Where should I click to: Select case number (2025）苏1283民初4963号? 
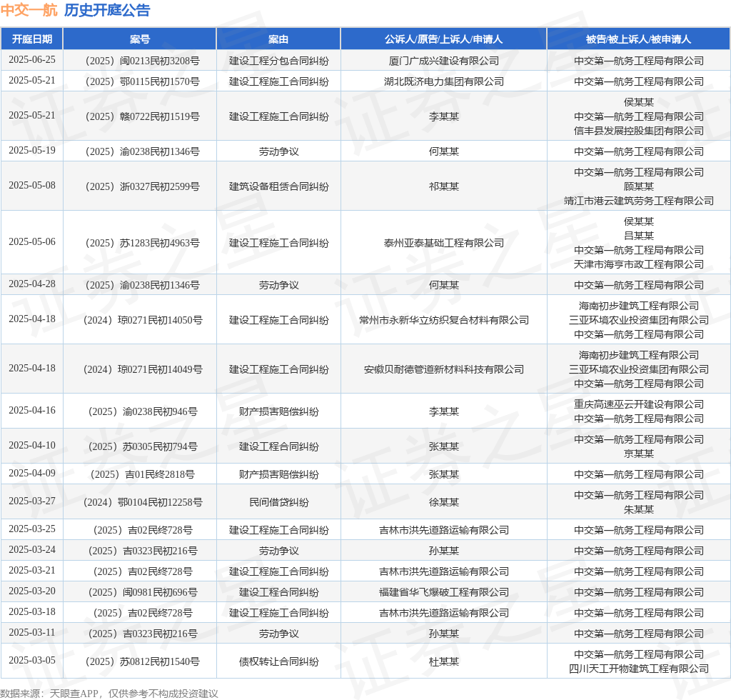[142, 243]
